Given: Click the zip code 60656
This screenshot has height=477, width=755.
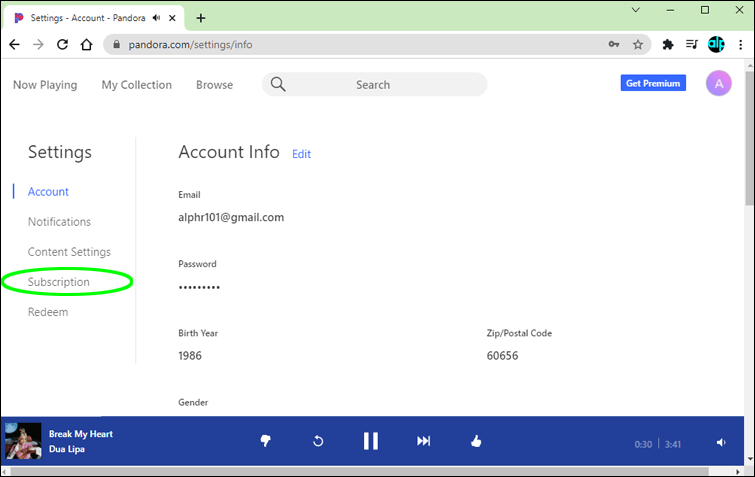Looking at the screenshot, I should [x=502, y=356].
